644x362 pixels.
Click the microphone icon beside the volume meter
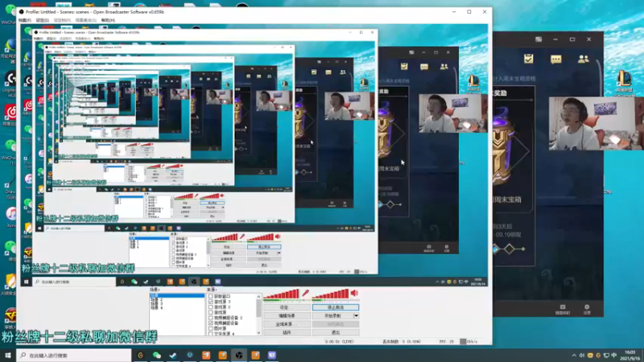tap(306, 293)
